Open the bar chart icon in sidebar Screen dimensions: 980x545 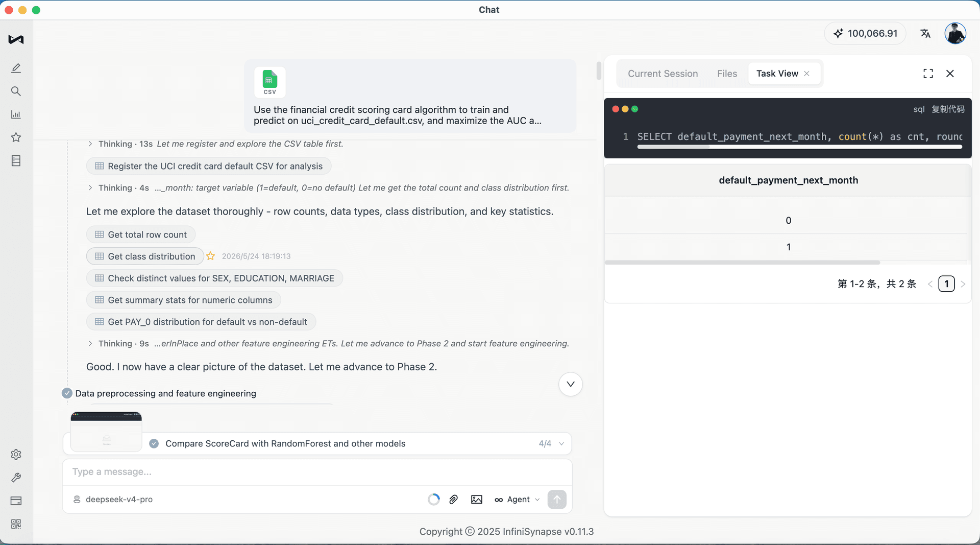coord(16,114)
